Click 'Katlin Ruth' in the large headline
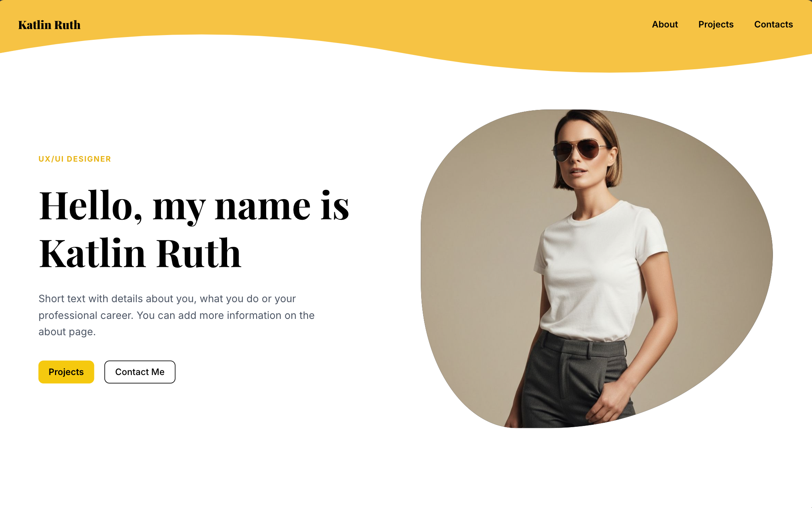 click(140, 253)
